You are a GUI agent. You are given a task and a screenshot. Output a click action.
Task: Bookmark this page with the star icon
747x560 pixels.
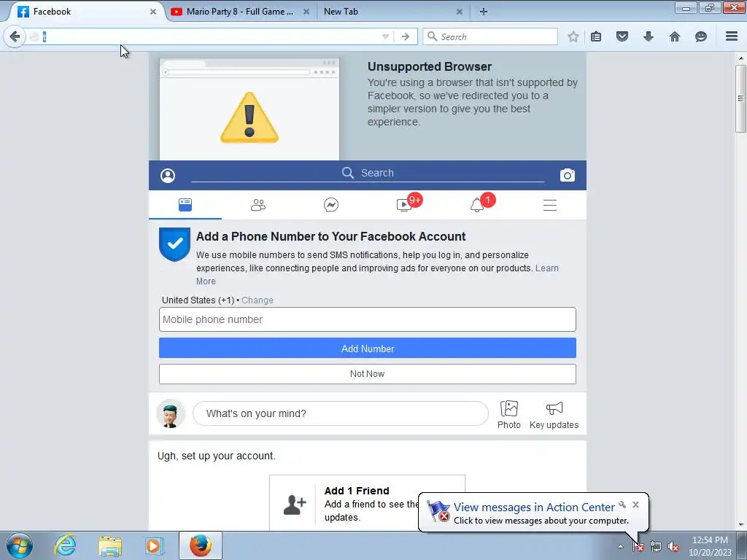click(x=573, y=36)
